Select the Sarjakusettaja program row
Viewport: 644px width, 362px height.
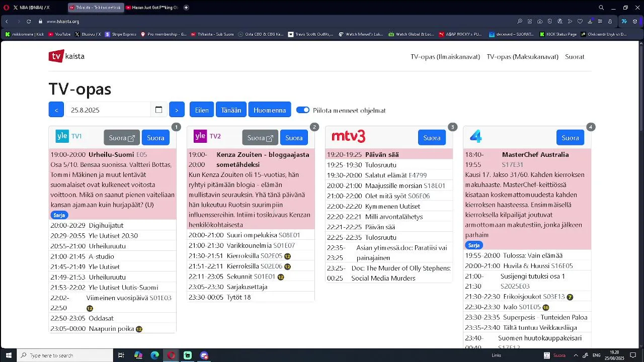tap(251, 287)
